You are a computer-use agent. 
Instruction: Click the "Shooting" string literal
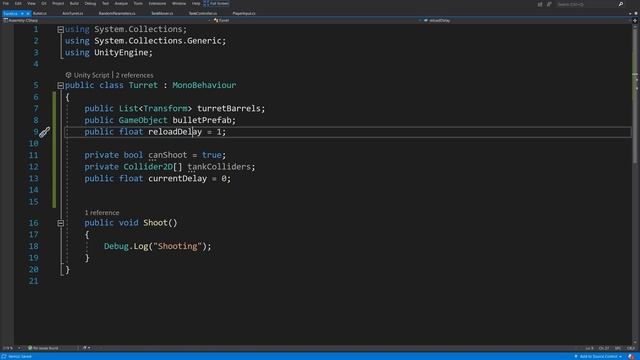click(x=177, y=246)
